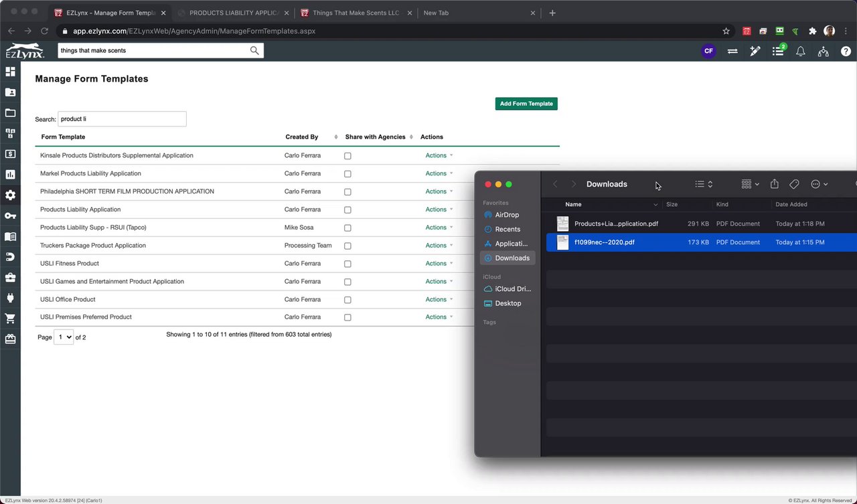Viewport: 857px width, 504px height.
Task: Open Finder list view options dropdown
Action: coord(704,184)
